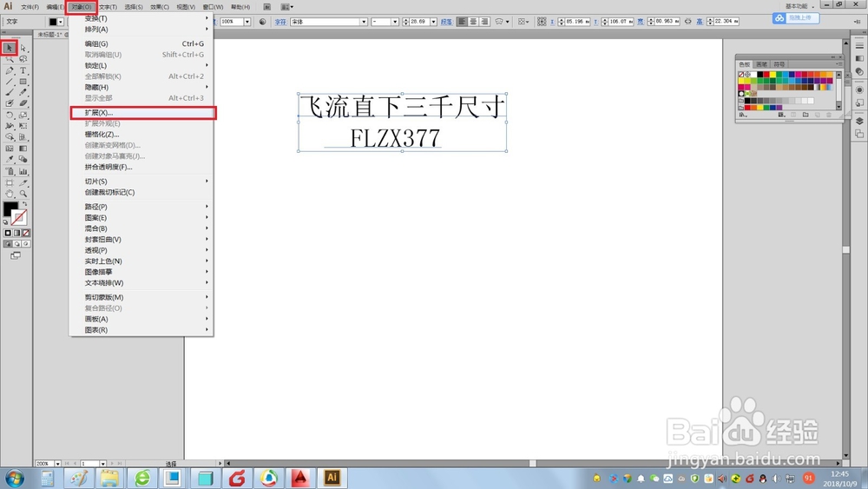Select the Gradient tool
Viewport: 868px width, 489px height.
pyautogui.click(x=23, y=149)
